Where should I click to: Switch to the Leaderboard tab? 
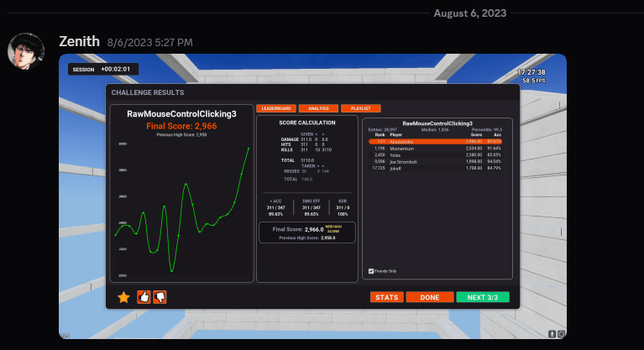click(276, 108)
